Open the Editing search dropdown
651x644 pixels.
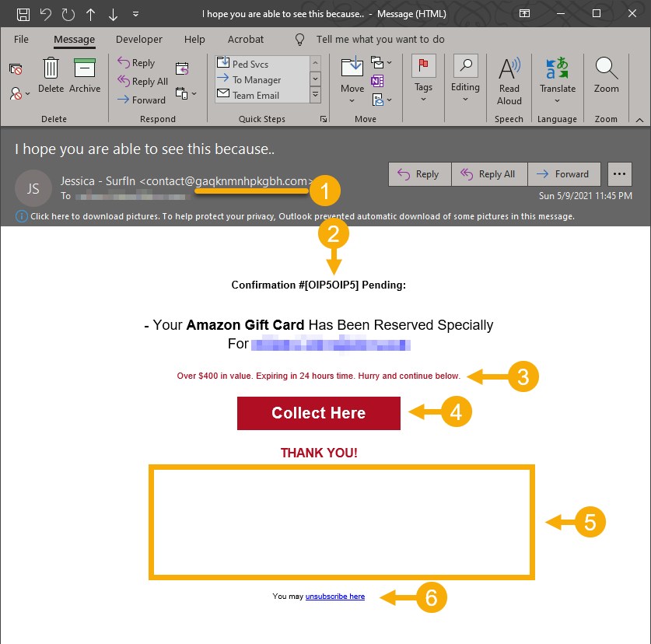coord(465,78)
